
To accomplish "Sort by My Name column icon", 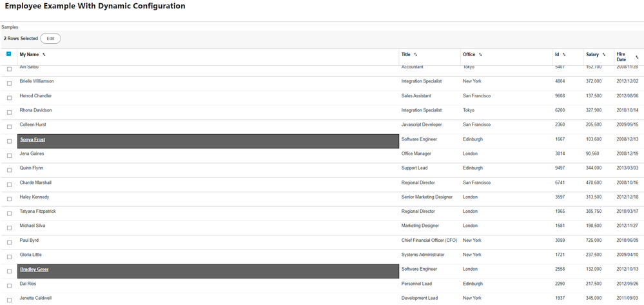I will [44, 55].
